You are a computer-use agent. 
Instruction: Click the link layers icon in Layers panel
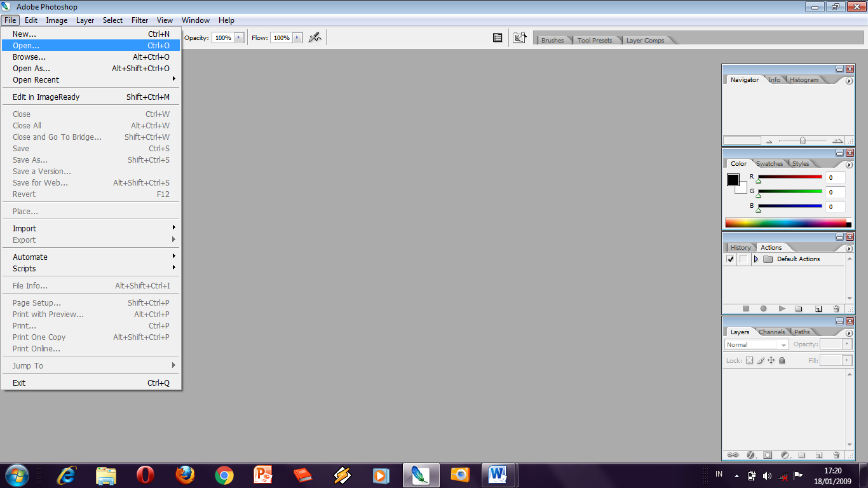tap(733, 455)
